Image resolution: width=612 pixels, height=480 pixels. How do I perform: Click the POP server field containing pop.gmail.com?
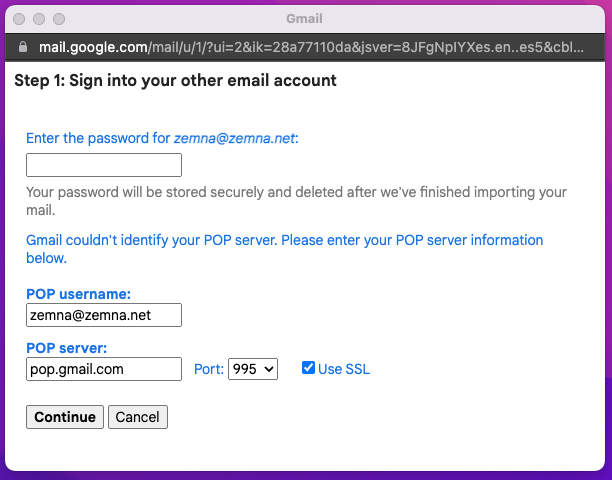104,369
